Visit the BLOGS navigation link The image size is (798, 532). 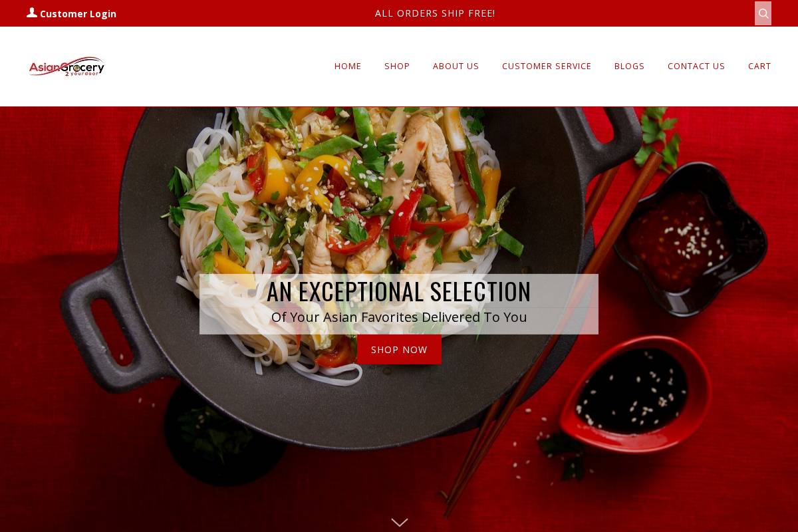(x=629, y=66)
